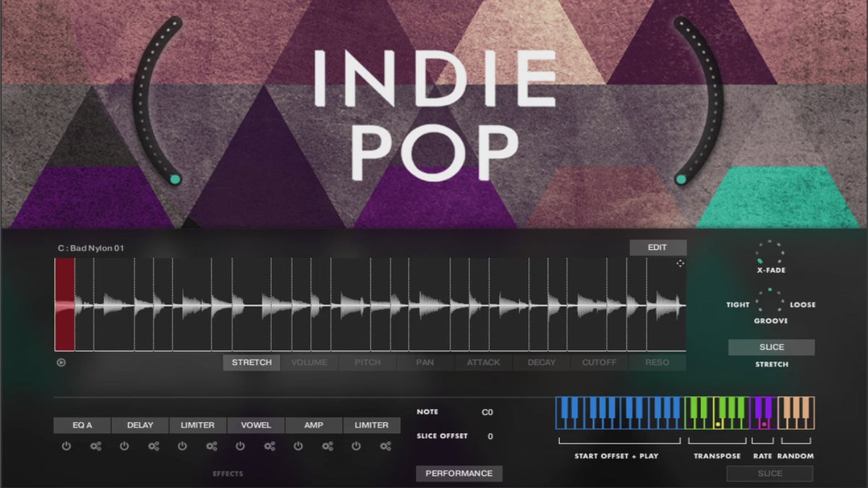Click the X-FADE knob

tap(770, 253)
